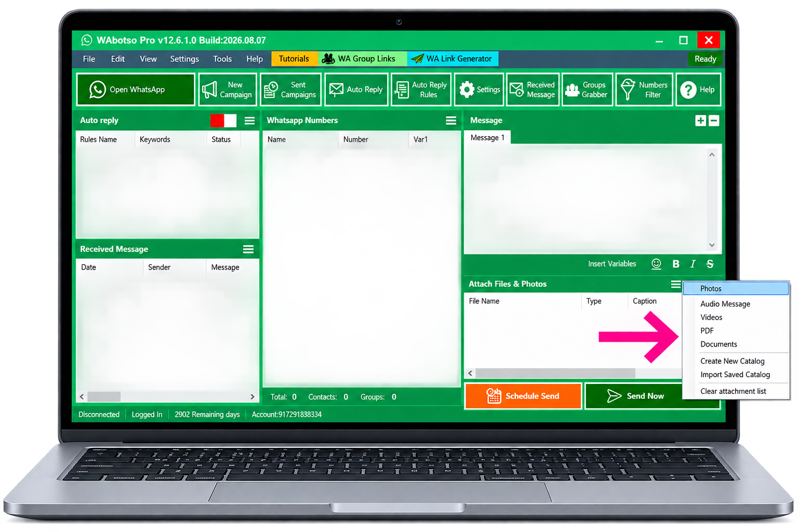
Task: Open the Whatsapp Numbers panel hamburger menu
Action: point(451,121)
